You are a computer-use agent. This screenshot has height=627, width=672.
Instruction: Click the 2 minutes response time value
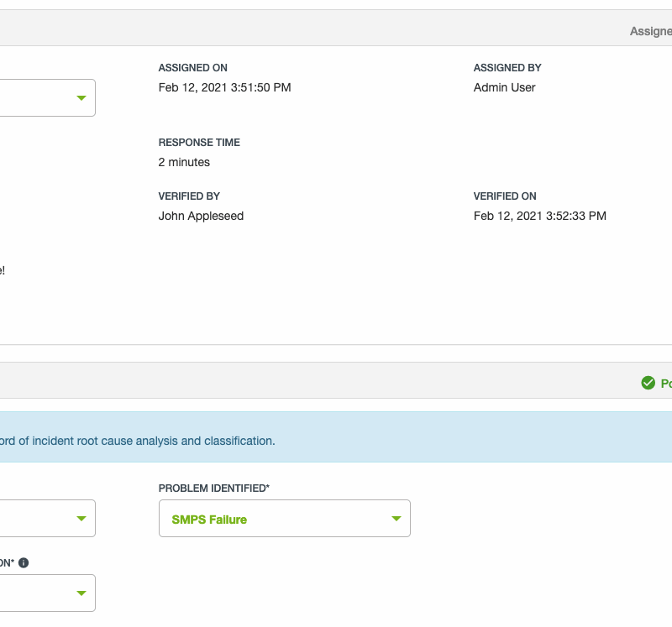pyautogui.click(x=184, y=162)
